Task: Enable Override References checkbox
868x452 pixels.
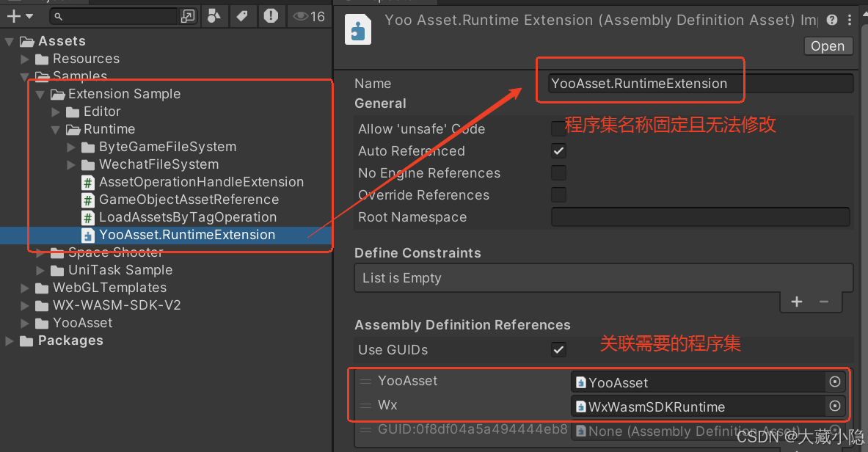Action: point(558,195)
